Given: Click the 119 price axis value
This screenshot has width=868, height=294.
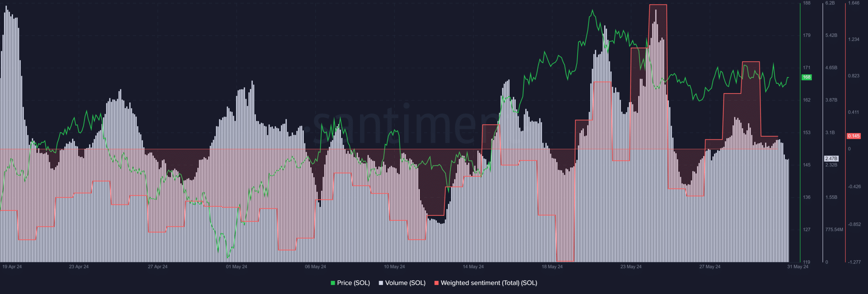Looking at the screenshot, I should pos(807,262).
